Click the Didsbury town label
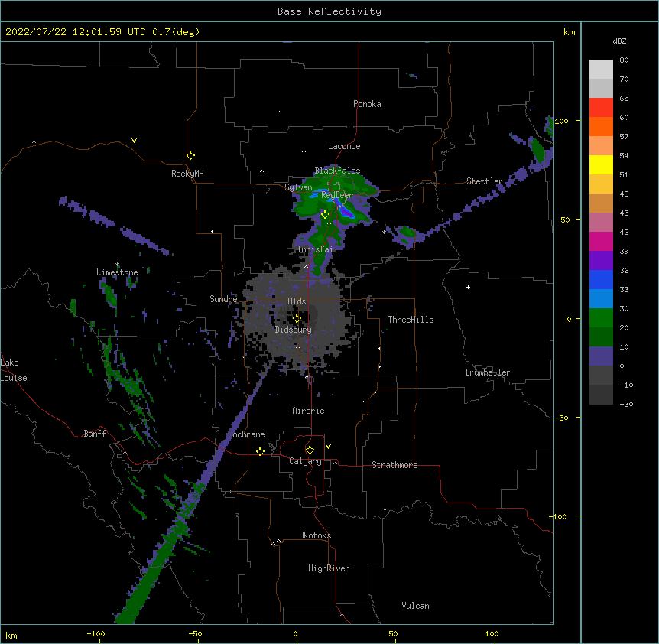659x644 pixels. [x=294, y=330]
